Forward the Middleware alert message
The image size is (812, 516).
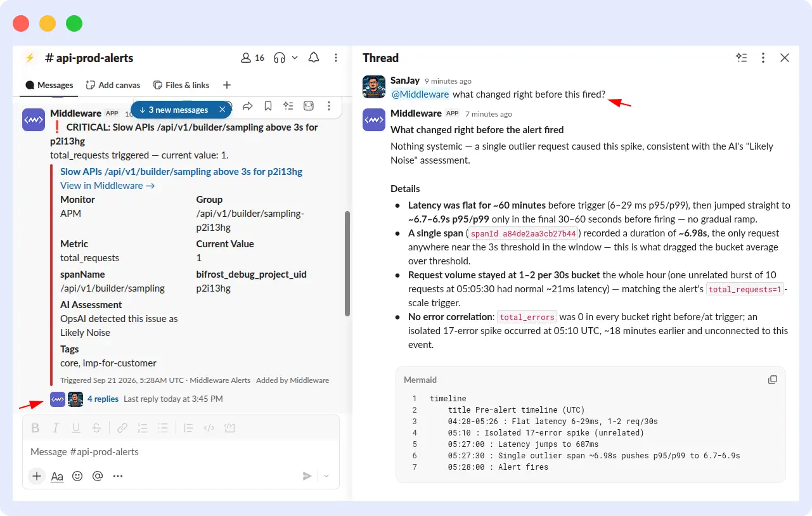pyautogui.click(x=248, y=106)
